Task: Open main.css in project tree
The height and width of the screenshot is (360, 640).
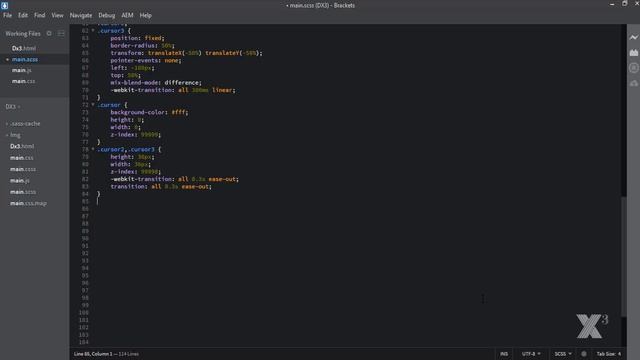Action: click(22, 158)
